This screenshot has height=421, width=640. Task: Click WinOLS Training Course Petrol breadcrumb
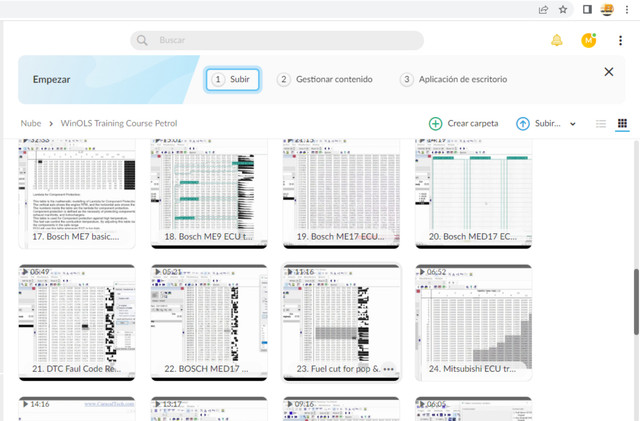[x=119, y=123]
